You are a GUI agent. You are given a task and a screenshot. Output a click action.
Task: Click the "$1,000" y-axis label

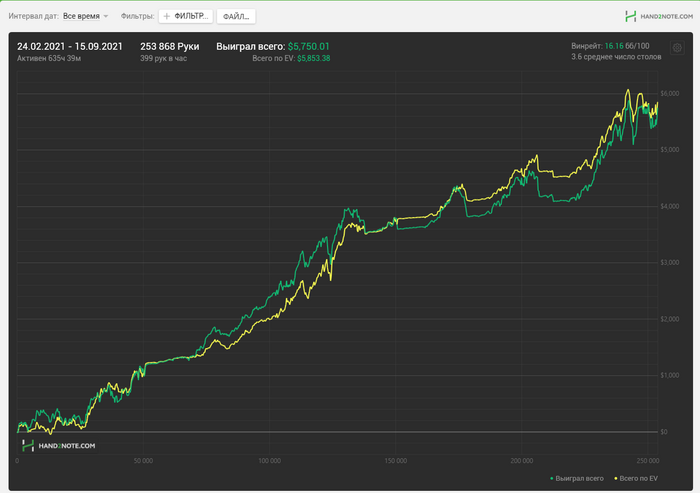click(x=670, y=375)
